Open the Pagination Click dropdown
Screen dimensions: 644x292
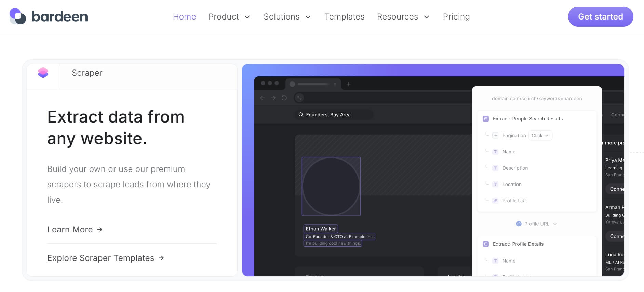point(540,136)
